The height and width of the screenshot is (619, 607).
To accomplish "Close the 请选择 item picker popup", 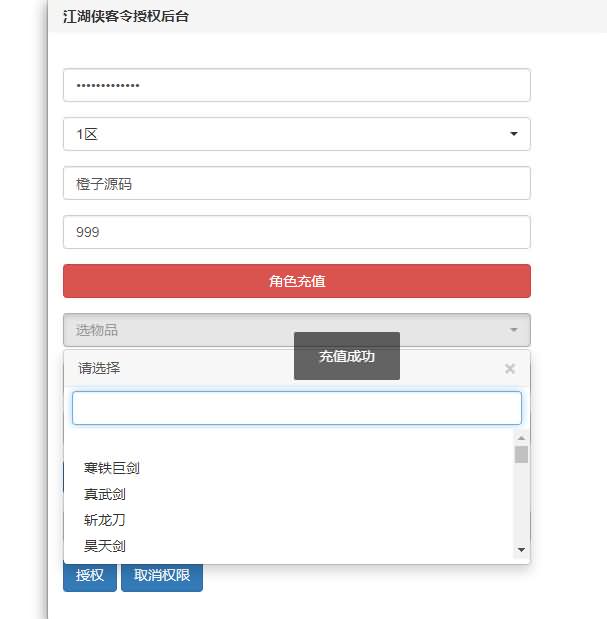I will point(510,369).
